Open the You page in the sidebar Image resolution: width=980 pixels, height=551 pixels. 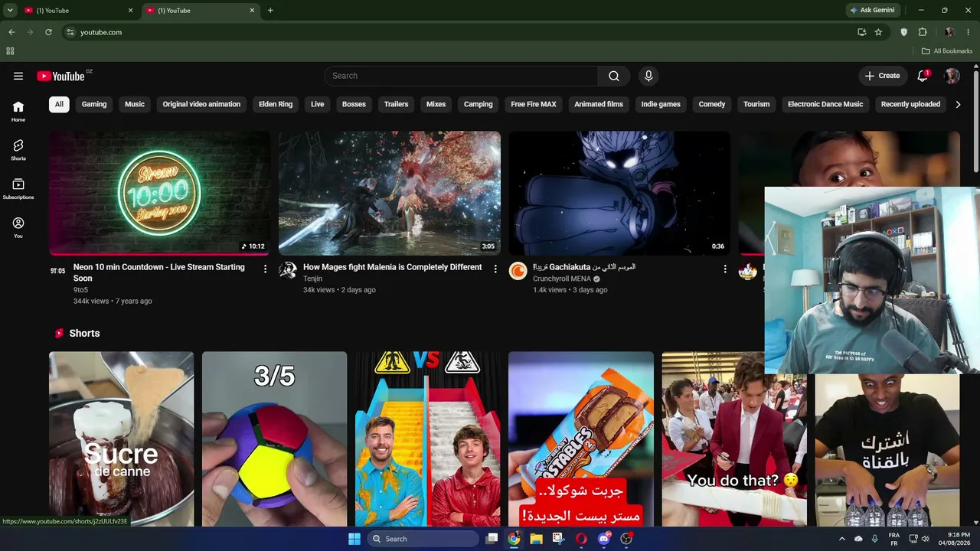click(18, 227)
